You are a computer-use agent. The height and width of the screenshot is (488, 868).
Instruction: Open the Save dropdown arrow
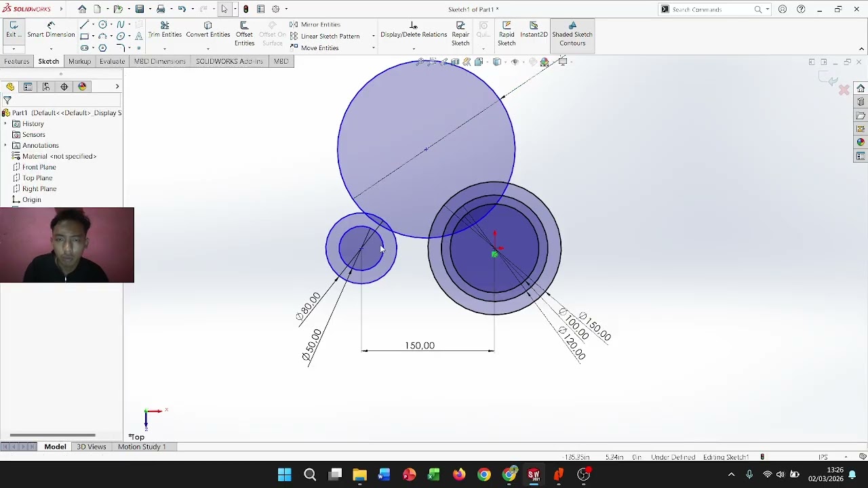(x=150, y=9)
